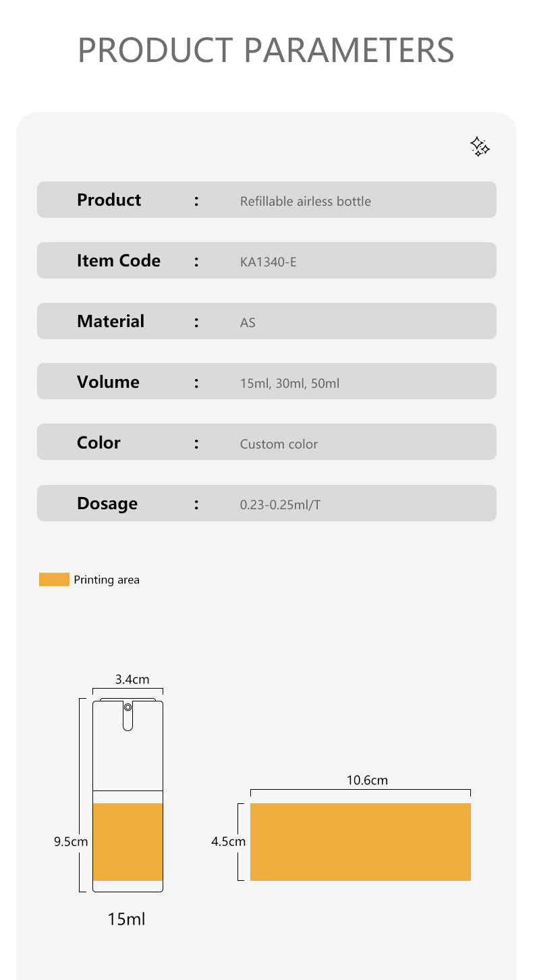Select the Product row label
This screenshot has height=980, width=533.
pos(109,200)
